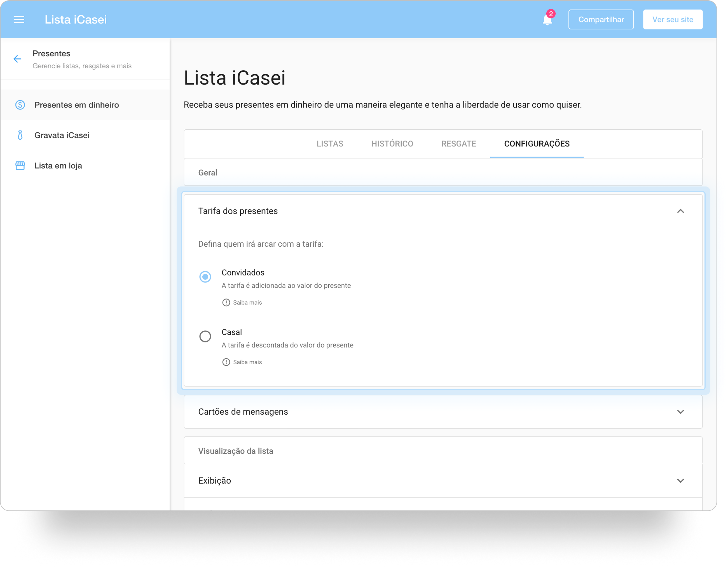
Task: Switch to the Histórico tab
Action: tap(392, 144)
